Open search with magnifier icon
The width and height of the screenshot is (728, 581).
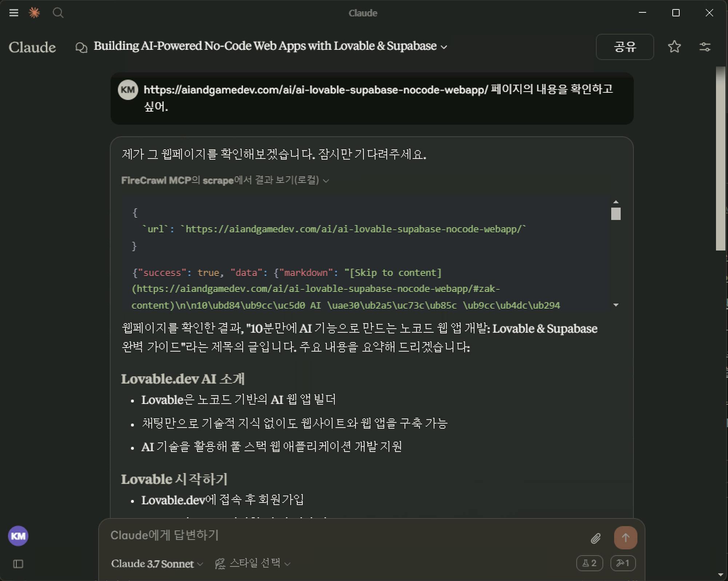point(58,13)
